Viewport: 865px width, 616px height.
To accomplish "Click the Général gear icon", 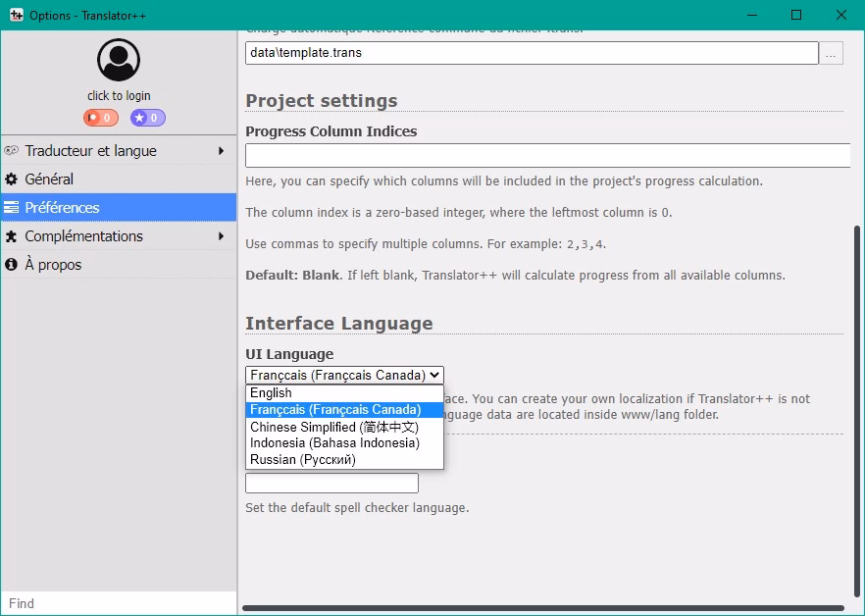I will pyautogui.click(x=11, y=179).
